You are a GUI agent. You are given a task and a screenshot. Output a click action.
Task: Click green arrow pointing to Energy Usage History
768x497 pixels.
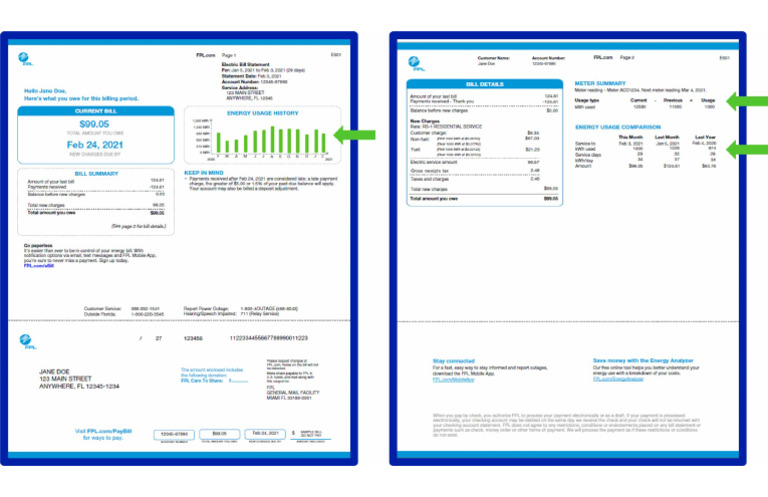coord(355,134)
